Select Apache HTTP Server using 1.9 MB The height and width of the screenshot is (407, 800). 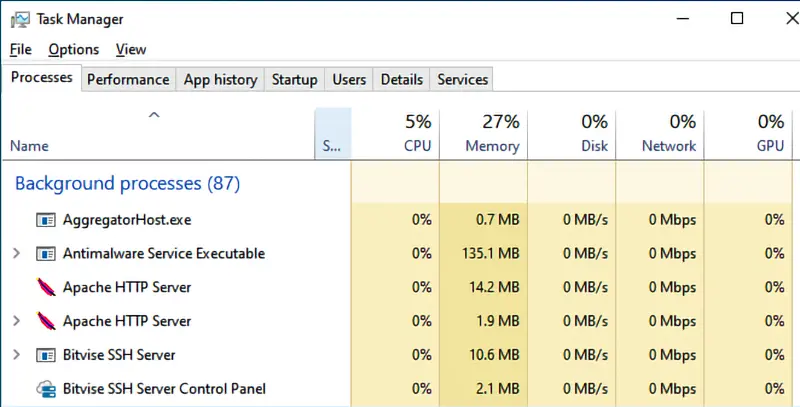[398, 321]
